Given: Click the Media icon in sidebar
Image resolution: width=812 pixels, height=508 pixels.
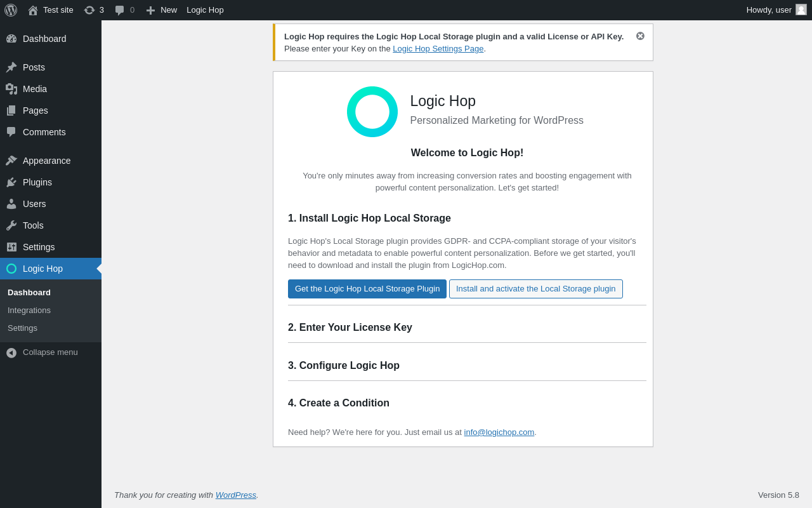Looking at the screenshot, I should pos(11,89).
